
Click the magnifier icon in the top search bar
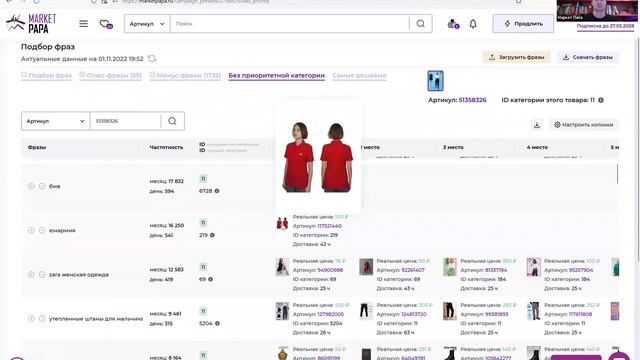[x=420, y=24]
